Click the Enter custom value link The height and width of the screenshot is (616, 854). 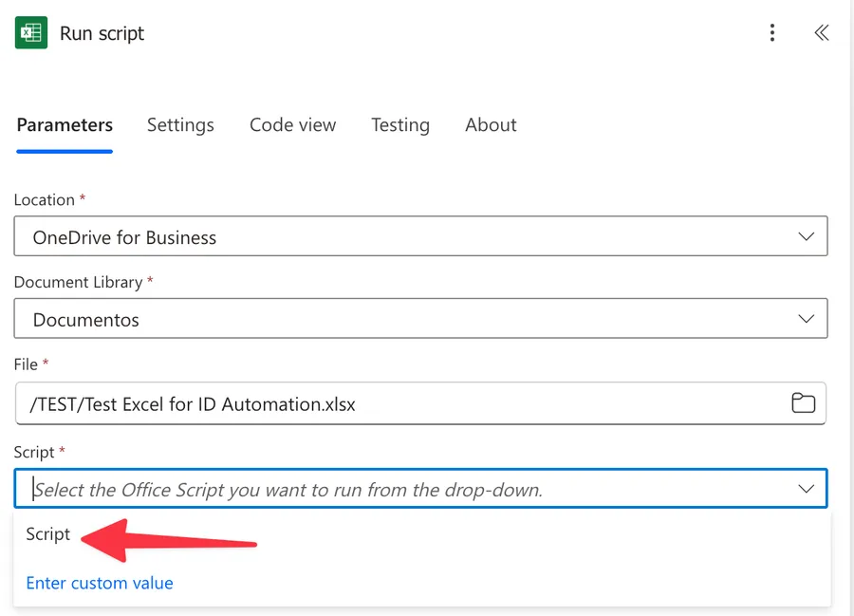pyautogui.click(x=99, y=582)
